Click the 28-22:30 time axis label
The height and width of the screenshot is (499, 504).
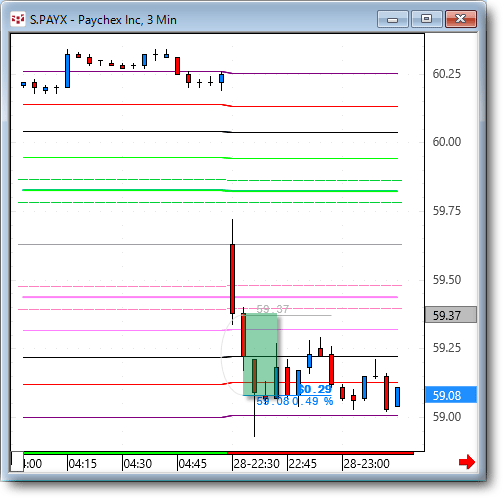(256, 464)
